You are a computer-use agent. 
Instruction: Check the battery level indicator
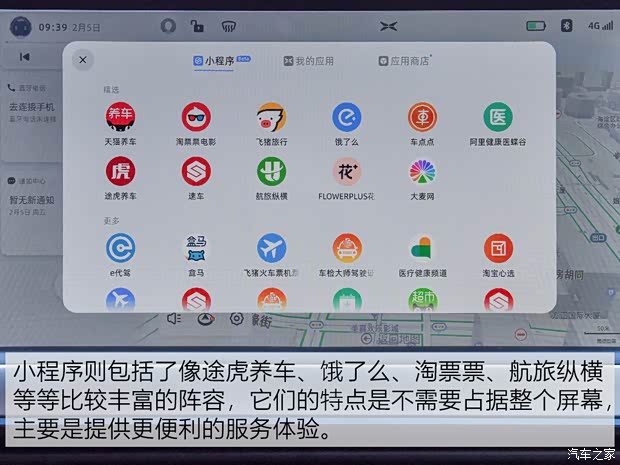(536, 26)
